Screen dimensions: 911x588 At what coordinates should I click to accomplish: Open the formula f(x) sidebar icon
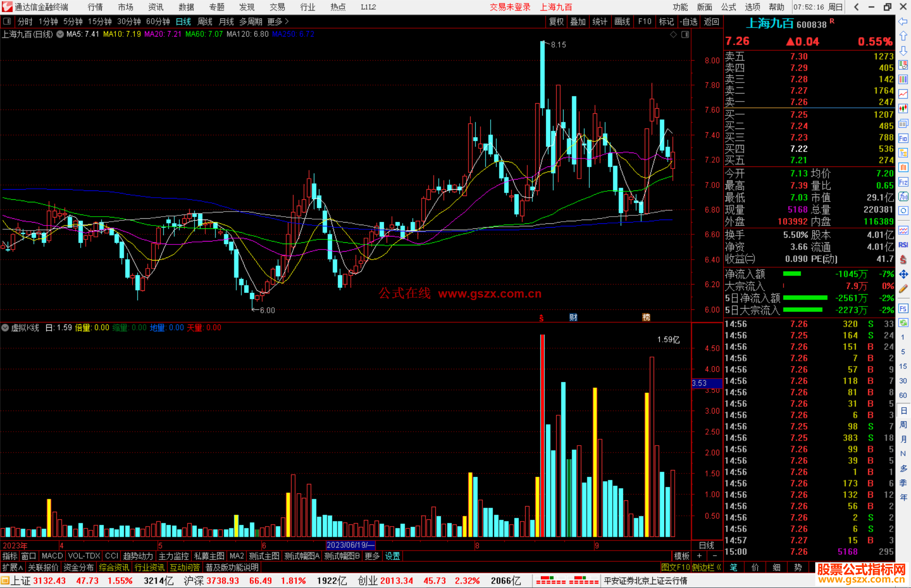tap(903, 196)
